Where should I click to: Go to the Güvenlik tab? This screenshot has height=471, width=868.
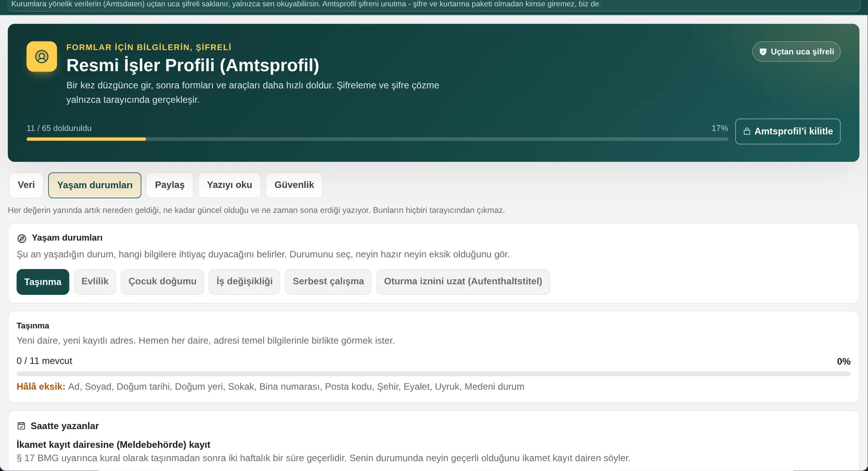click(294, 185)
